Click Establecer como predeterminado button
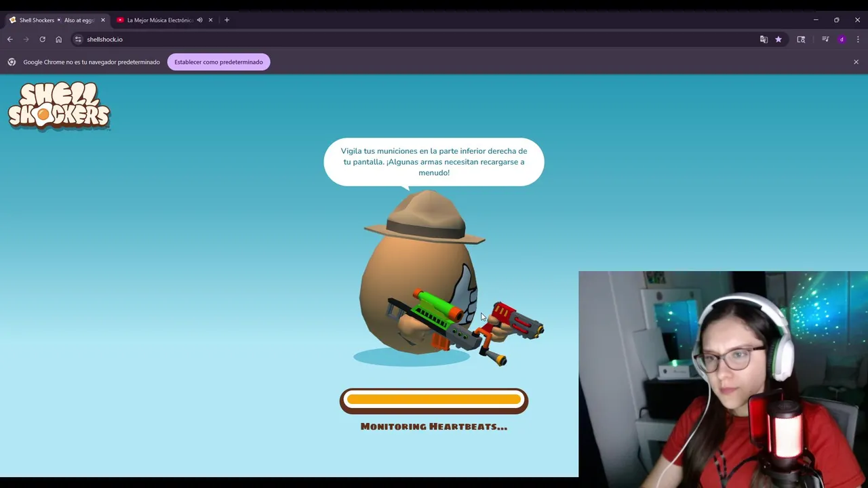The image size is (868, 488). click(x=218, y=62)
